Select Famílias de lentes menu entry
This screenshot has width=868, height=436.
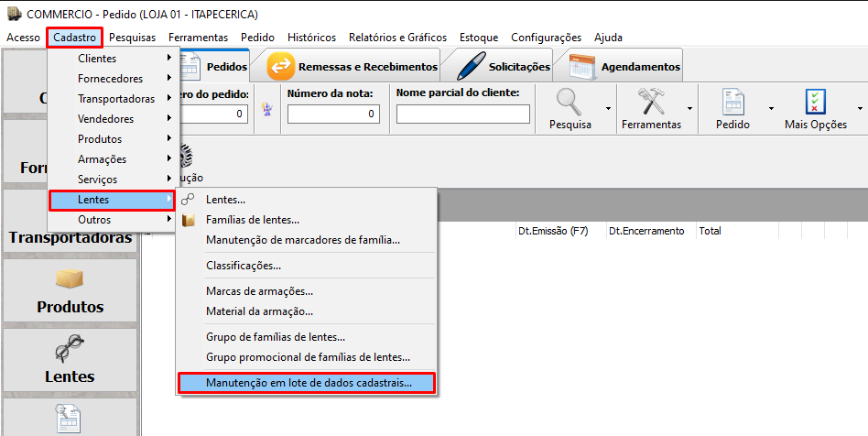coord(253,220)
